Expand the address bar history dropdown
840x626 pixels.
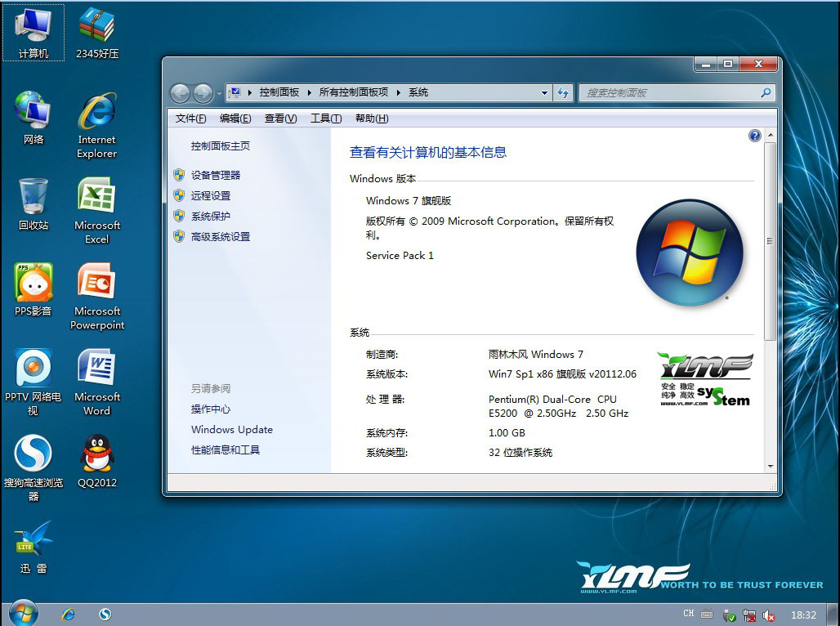tap(545, 93)
